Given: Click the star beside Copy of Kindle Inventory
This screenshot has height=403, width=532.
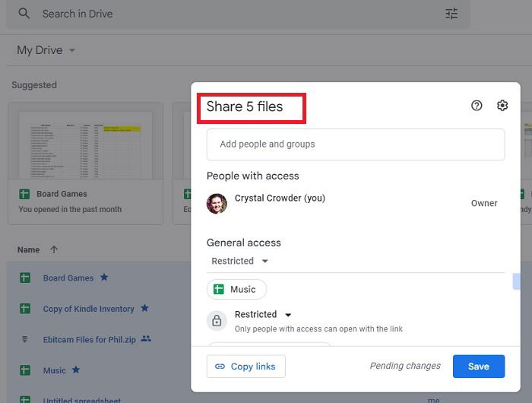Looking at the screenshot, I should 144,308.
